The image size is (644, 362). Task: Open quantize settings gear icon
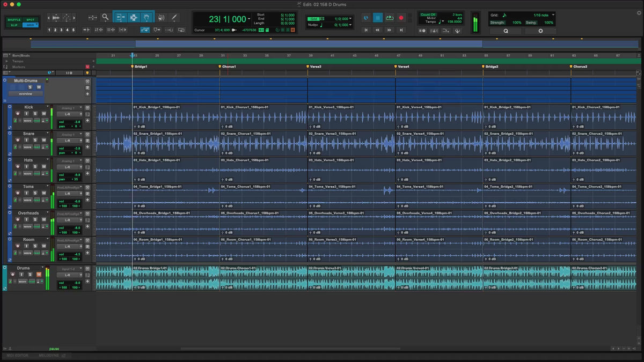tap(540, 31)
